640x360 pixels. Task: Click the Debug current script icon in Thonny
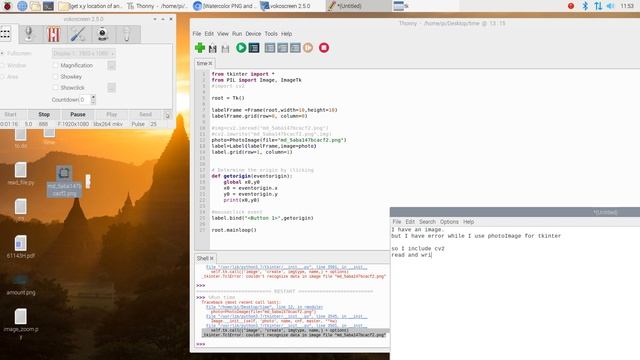coord(254,48)
